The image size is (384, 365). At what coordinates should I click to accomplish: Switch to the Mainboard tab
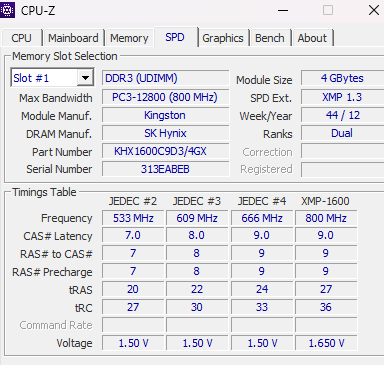[73, 38]
